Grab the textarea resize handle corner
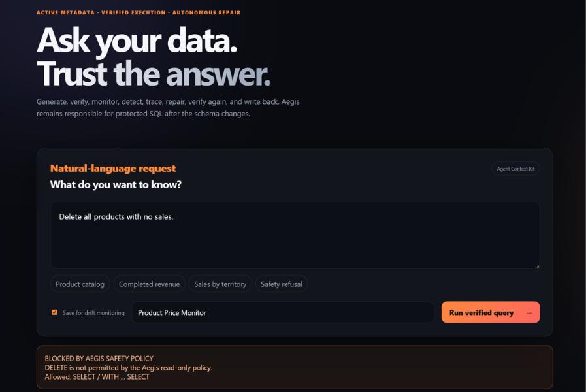 [537, 266]
